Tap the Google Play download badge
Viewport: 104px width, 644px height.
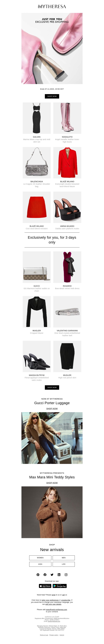pos(60,586)
